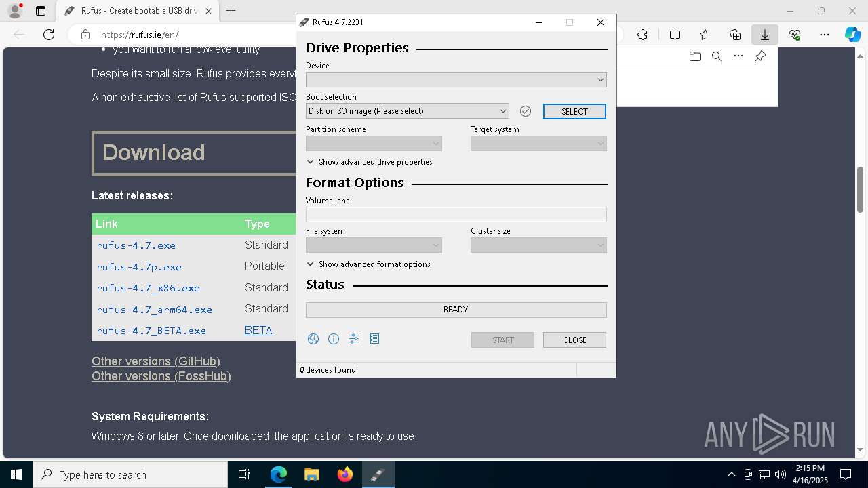Open Target system dropdown
Screen dimensions: 868x488
coord(538,144)
